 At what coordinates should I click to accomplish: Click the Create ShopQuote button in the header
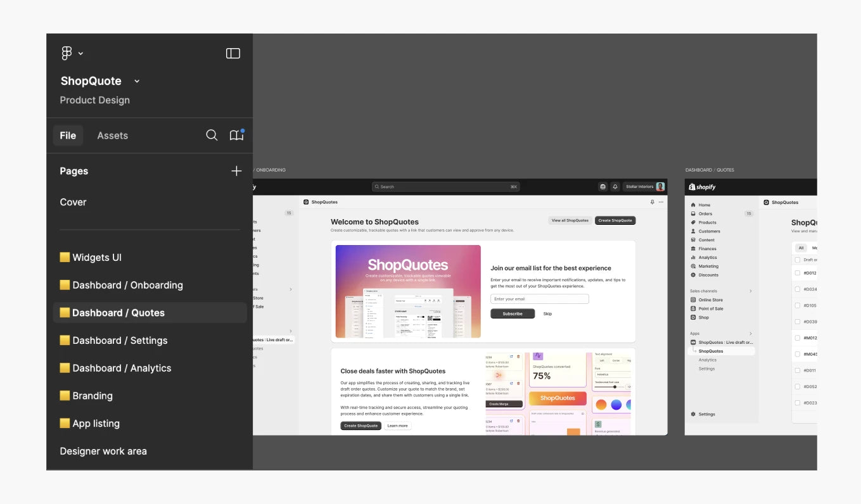(615, 221)
